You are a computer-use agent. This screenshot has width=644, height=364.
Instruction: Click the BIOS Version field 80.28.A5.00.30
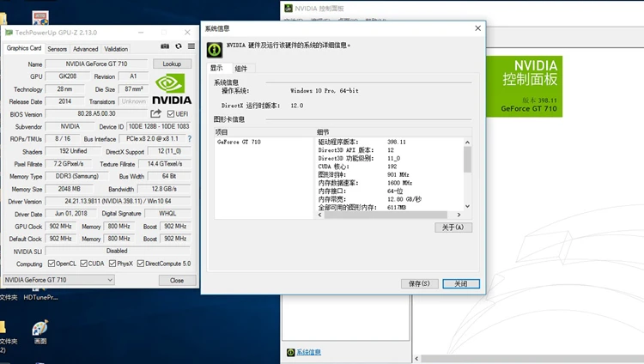click(x=96, y=113)
